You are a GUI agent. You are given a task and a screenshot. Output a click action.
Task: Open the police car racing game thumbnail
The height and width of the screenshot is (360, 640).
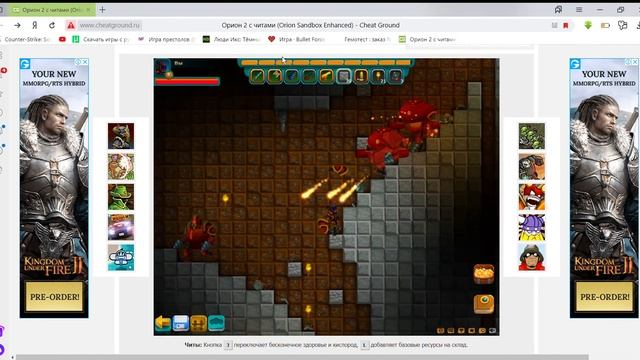[x=121, y=227]
